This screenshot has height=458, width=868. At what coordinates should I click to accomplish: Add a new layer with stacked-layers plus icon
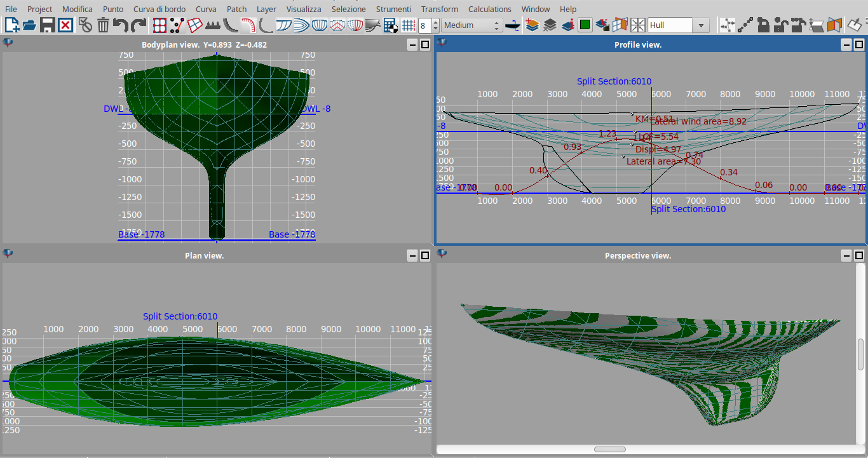coord(532,25)
